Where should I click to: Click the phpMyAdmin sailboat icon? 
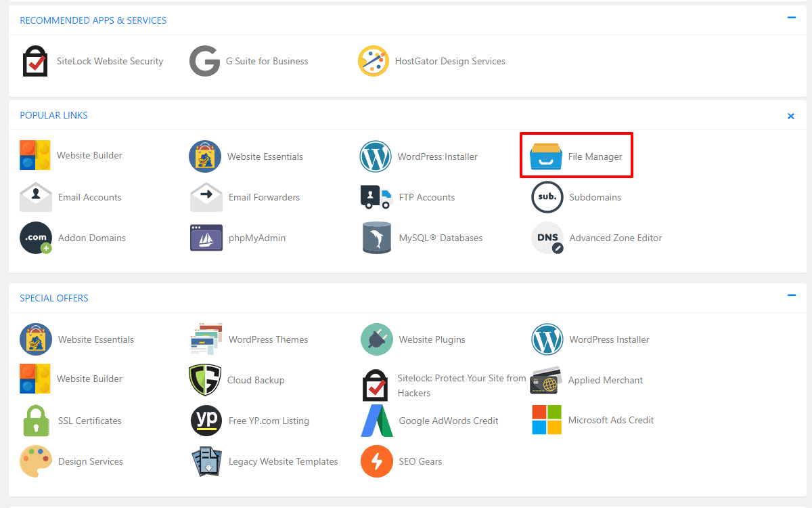(206, 238)
